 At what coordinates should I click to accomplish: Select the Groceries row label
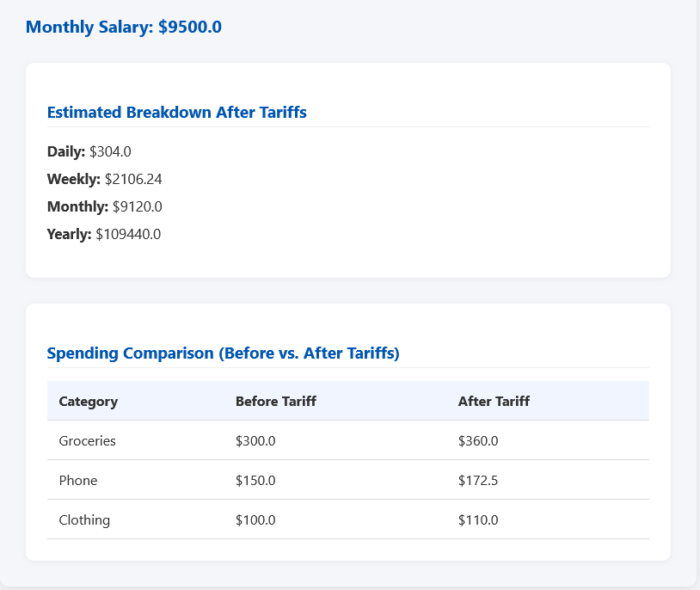click(87, 441)
